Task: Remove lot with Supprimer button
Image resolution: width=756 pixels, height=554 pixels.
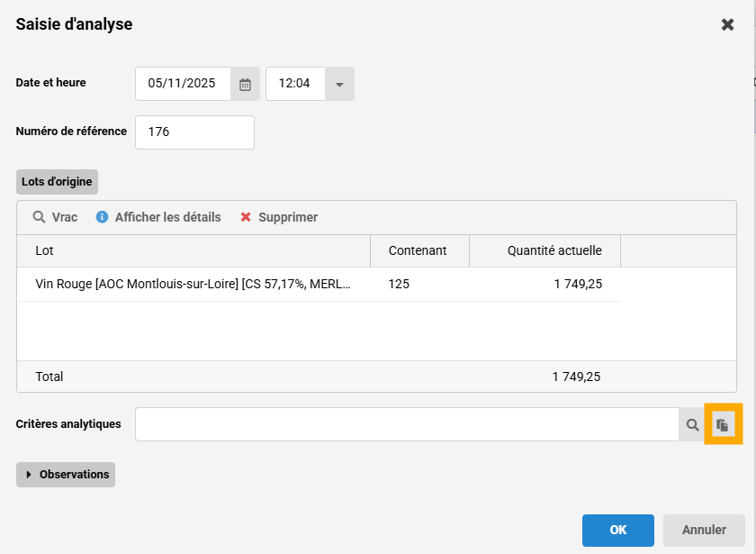Action: (279, 217)
